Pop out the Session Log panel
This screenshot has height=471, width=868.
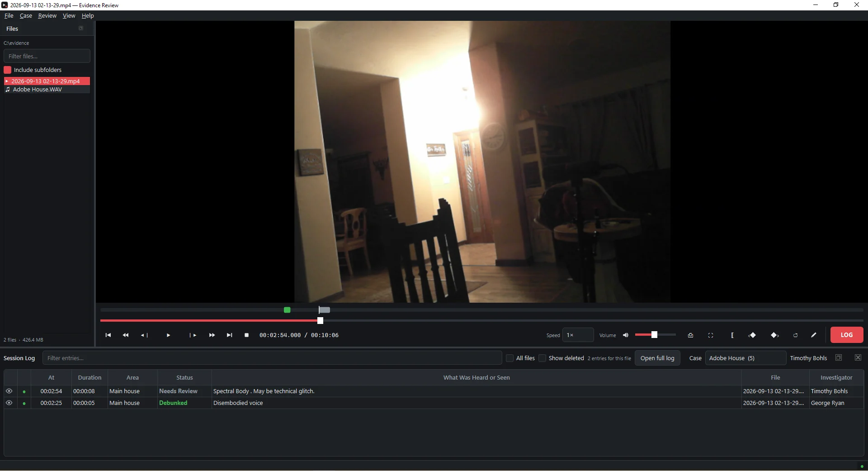839,357
